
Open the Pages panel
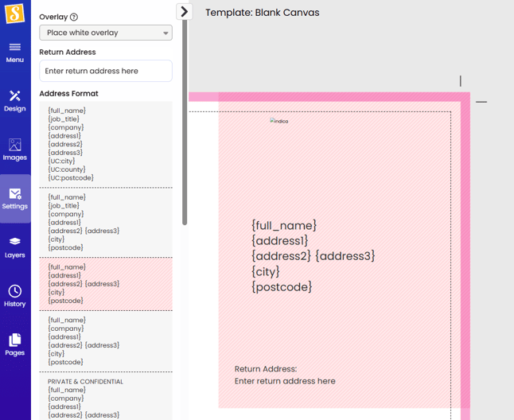click(15, 344)
